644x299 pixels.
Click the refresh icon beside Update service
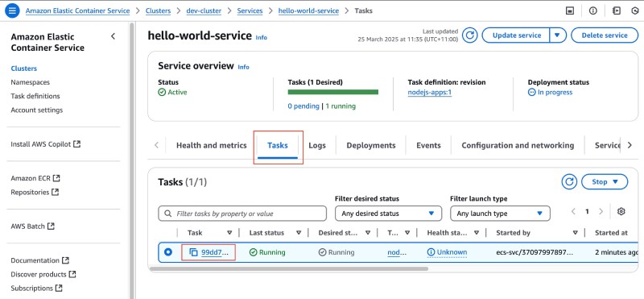point(470,35)
